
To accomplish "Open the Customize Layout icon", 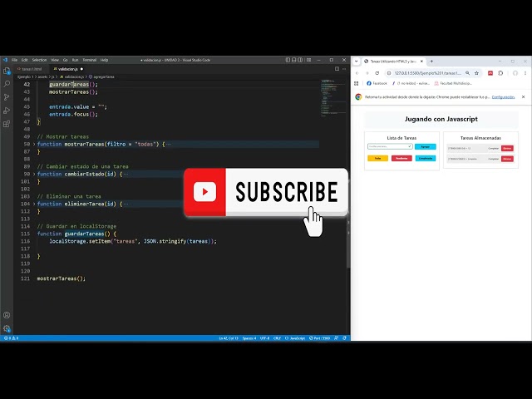I will pyautogui.click(x=308, y=60).
